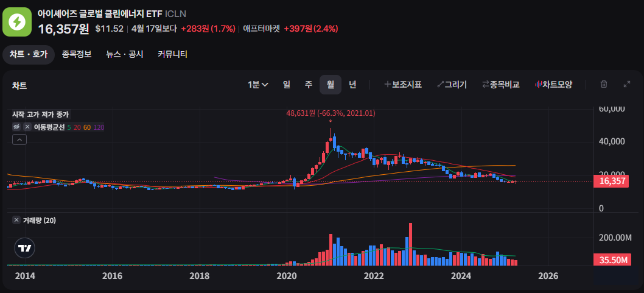Click the 16,357원 headline price
The height and width of the screenshot is (293, 644).
(64, 29)
